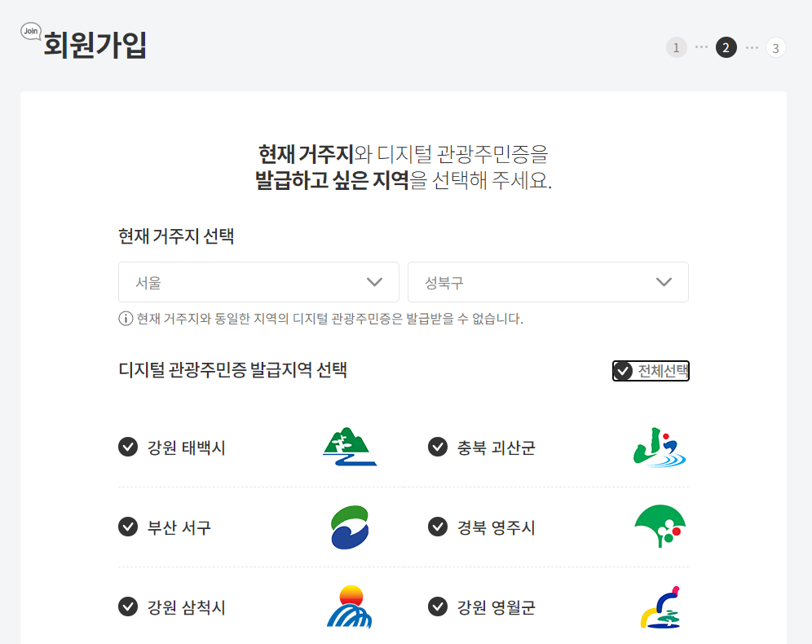Screen dimensions: 812x644
Task: Click the 강원 영월군 colorful emblem
Action: coord(659,606)
